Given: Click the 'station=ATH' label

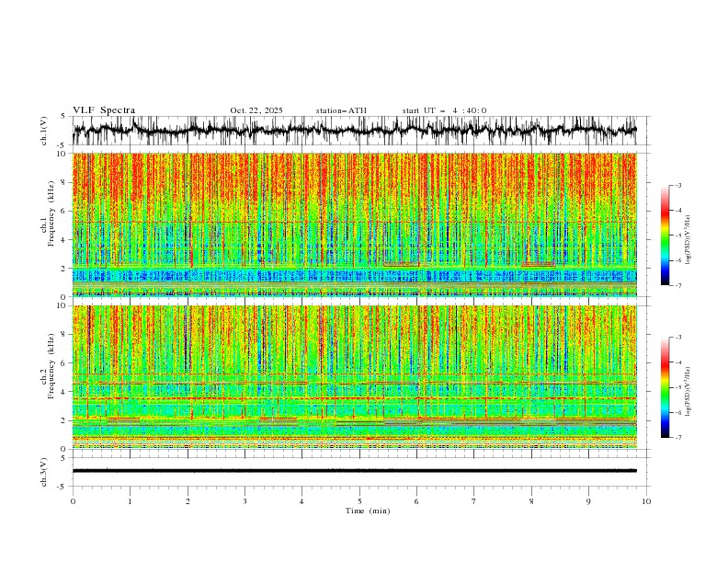Looking at the screenshot, I should pyautogui.click(x=341, y=110).
